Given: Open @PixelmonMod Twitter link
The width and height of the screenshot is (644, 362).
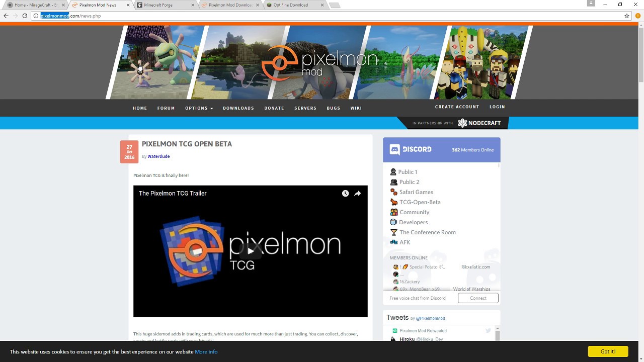Looking at the screenshot, I should pos(430,318).
